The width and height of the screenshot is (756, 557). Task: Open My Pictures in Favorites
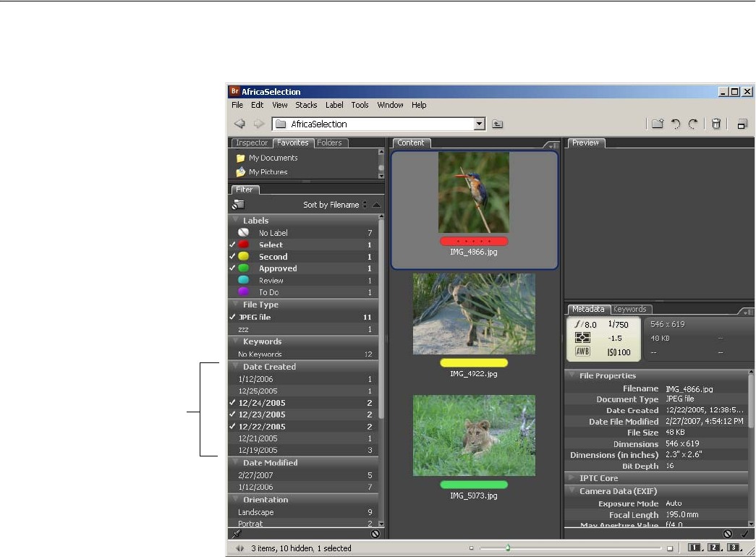point(268,172)
